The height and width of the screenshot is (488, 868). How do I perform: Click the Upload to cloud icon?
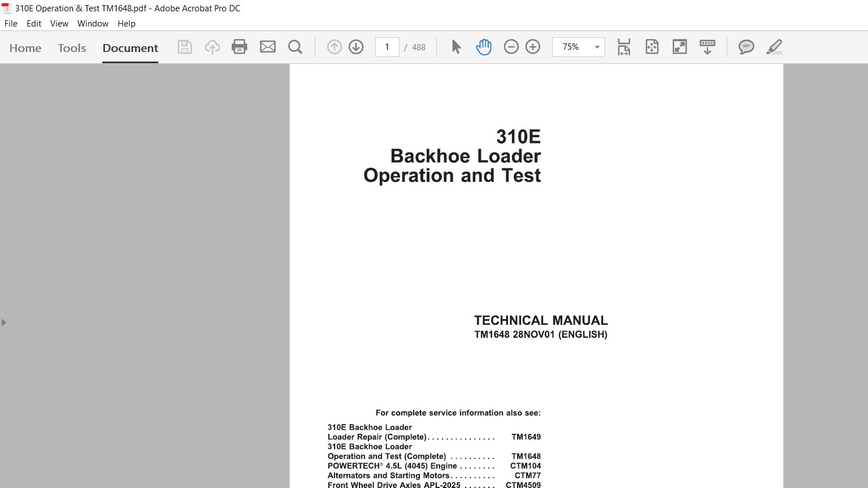pyautogui.click(x=212, y=47)
